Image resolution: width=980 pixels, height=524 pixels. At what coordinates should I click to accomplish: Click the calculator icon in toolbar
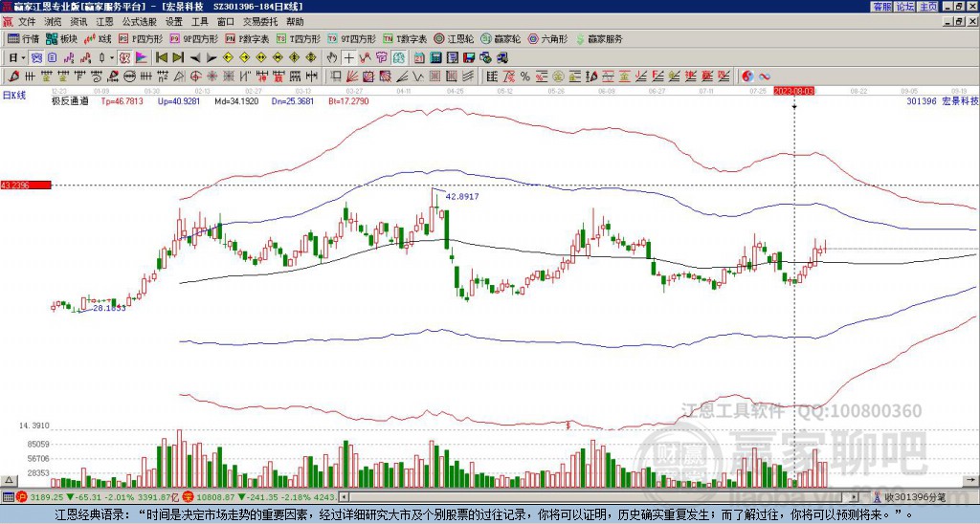point(435,58)
